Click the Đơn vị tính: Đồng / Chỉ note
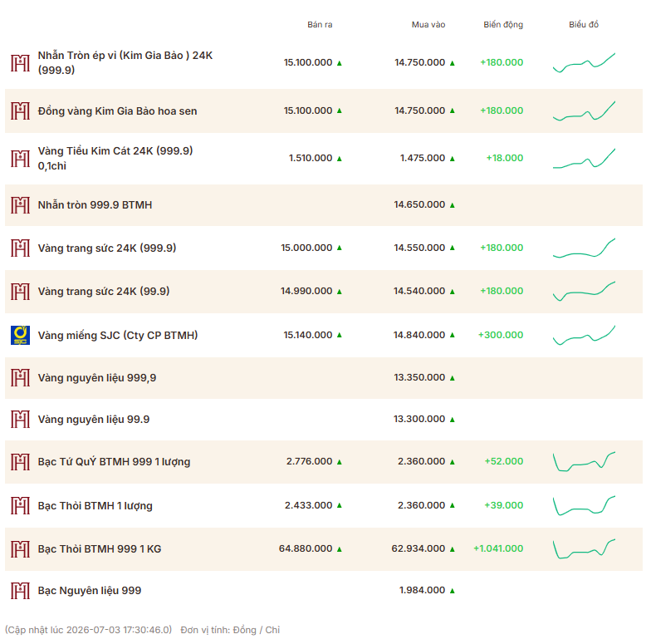Viewport: 646px width, 644px height. (230, 630)
